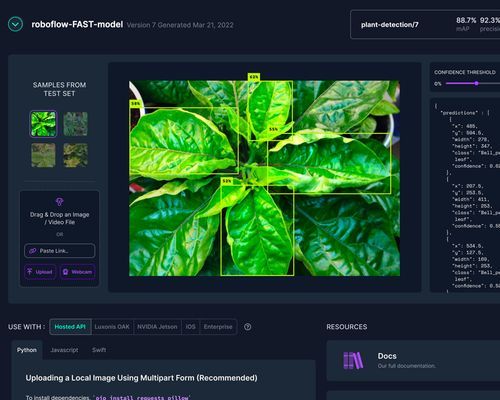Click the Paste Link input field
500x400 pixels.
tap(60, 251)
